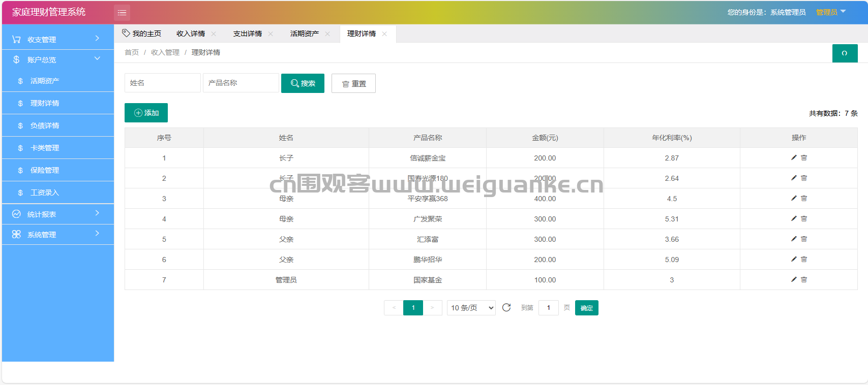Screen dimensions: 868x385
Task: Click the 搜索 search button
Action: pos(303,83)
